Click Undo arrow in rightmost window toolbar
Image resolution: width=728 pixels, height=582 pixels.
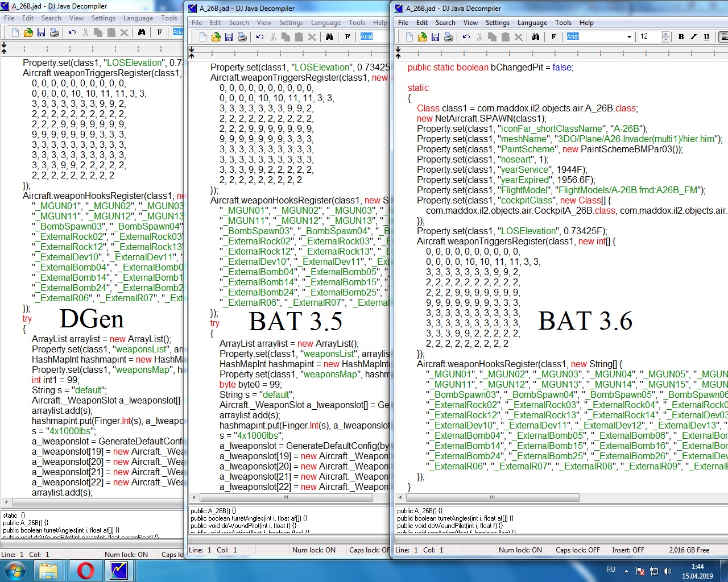click(x=466, y=37)
